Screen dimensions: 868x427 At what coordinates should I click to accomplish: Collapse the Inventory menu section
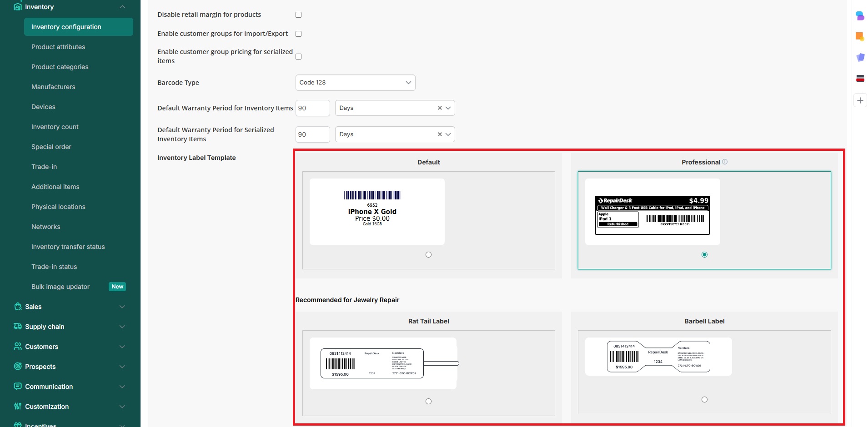point(122,7)
